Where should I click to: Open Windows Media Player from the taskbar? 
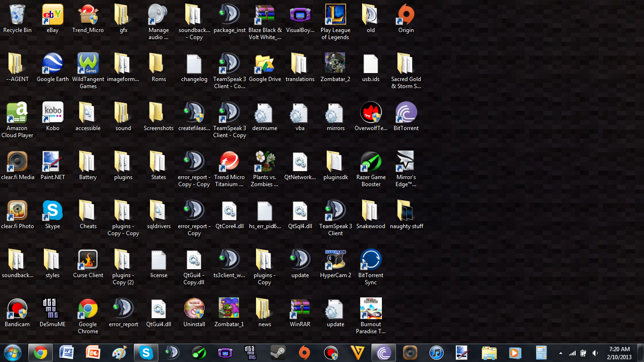(x=515, y=353)
